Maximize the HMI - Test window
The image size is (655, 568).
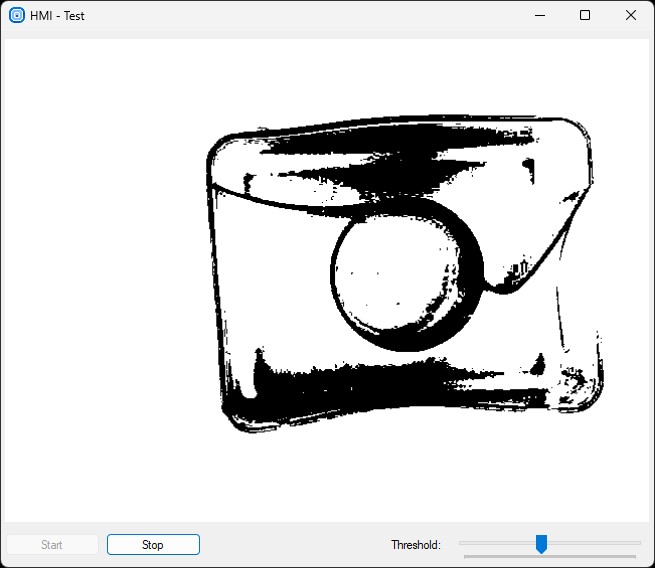tap(585, 15)
